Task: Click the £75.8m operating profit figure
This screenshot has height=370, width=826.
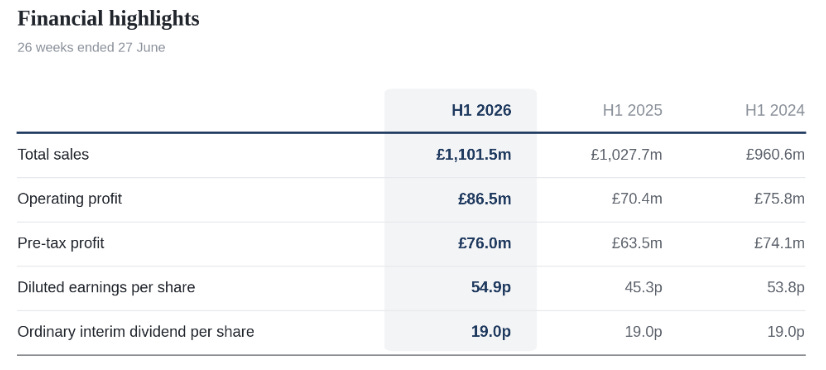Action: [x=780, y=199]
